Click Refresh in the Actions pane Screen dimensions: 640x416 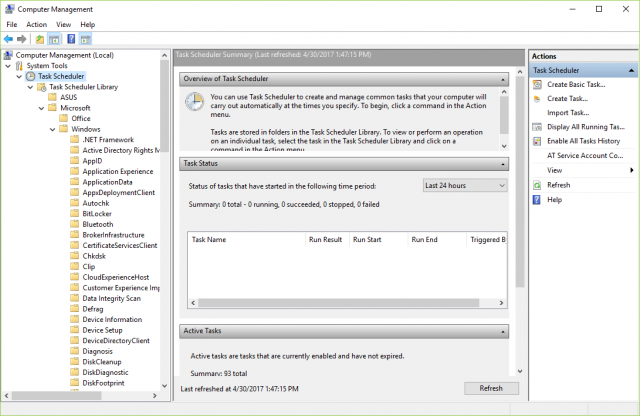[558, 185]
